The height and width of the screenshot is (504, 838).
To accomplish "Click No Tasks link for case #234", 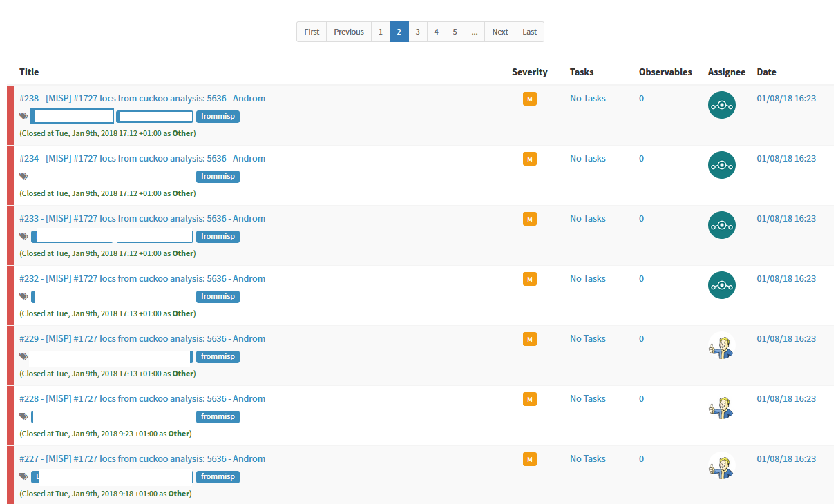I will coord(587,158).
